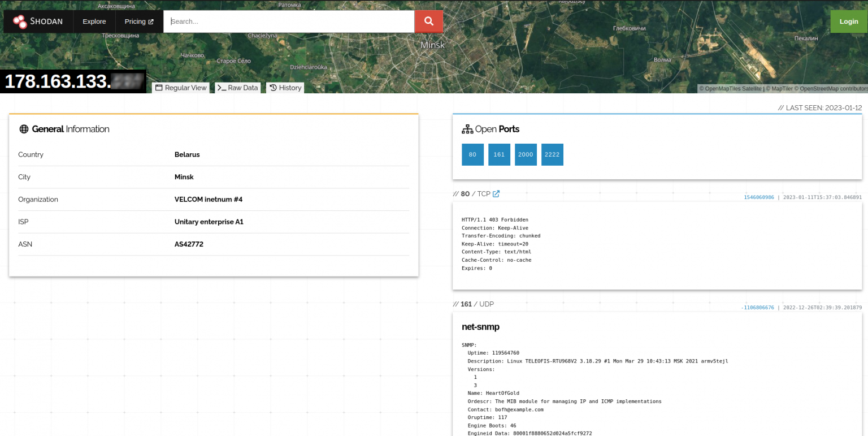The image size is (868, 436).
Task: Click the window icon in Regular View
Action: (x=159, y=88)
